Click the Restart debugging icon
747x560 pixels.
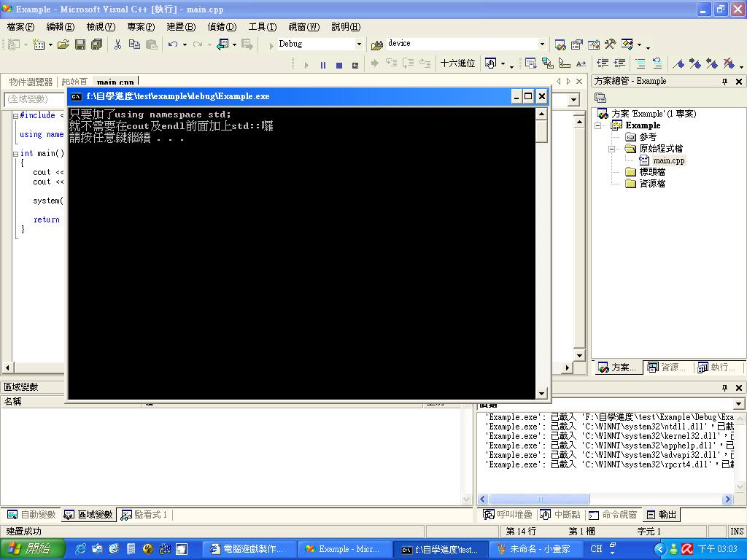point(355,65)
